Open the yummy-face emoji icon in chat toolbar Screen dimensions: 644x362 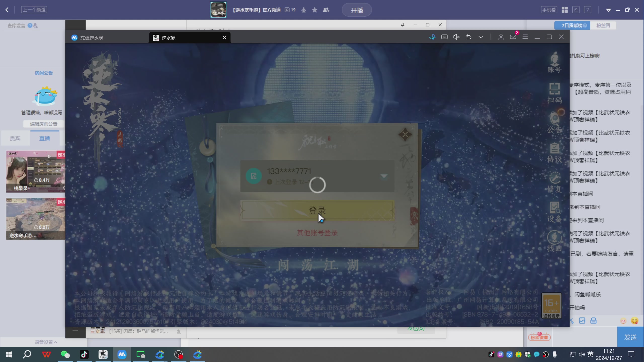(634, 321)
